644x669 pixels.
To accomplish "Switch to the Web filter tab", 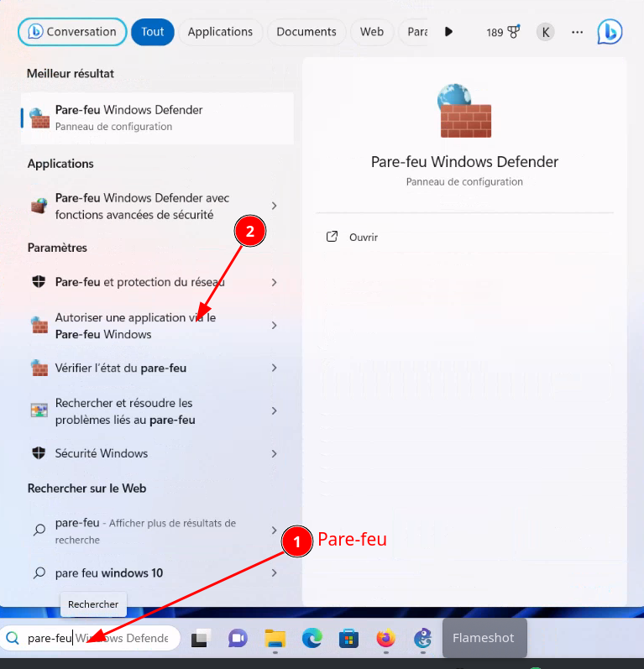I will [372, 32].
